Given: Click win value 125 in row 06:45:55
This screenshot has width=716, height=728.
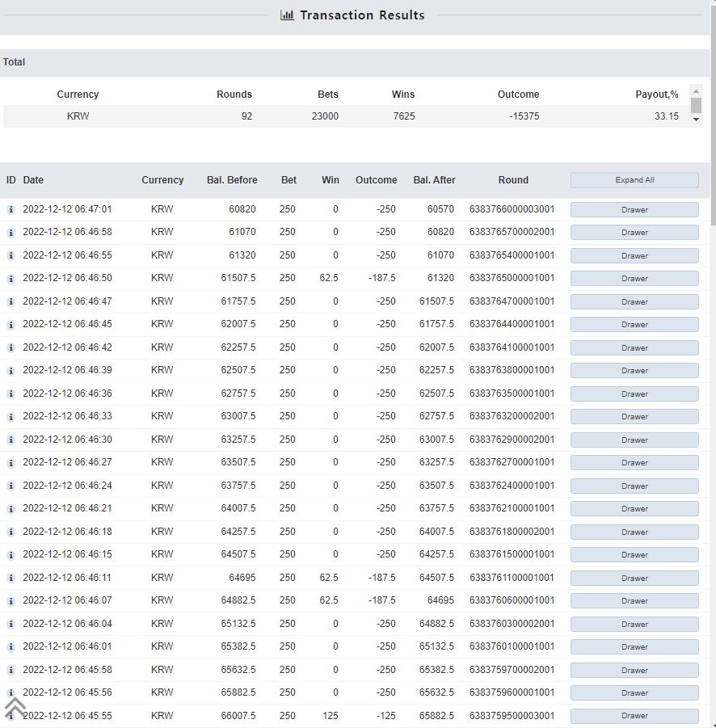Looking at the screenshot, I should [331, 716].
